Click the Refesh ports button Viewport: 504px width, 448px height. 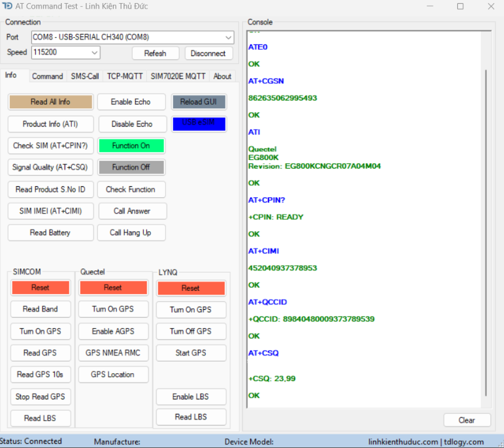pos(155,54)
